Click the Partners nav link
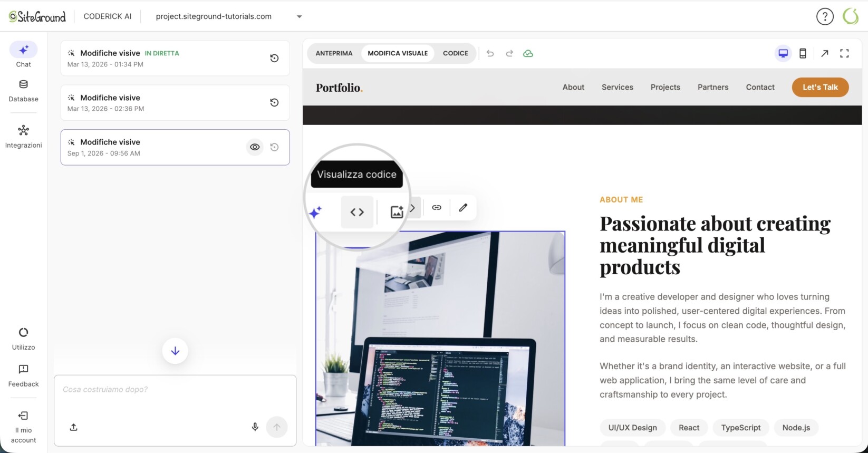This screenshot has height=453, width=868. [713, 87]
